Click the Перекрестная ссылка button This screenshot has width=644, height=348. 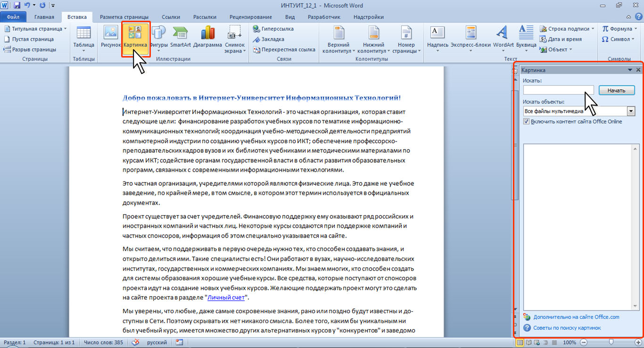284,50
